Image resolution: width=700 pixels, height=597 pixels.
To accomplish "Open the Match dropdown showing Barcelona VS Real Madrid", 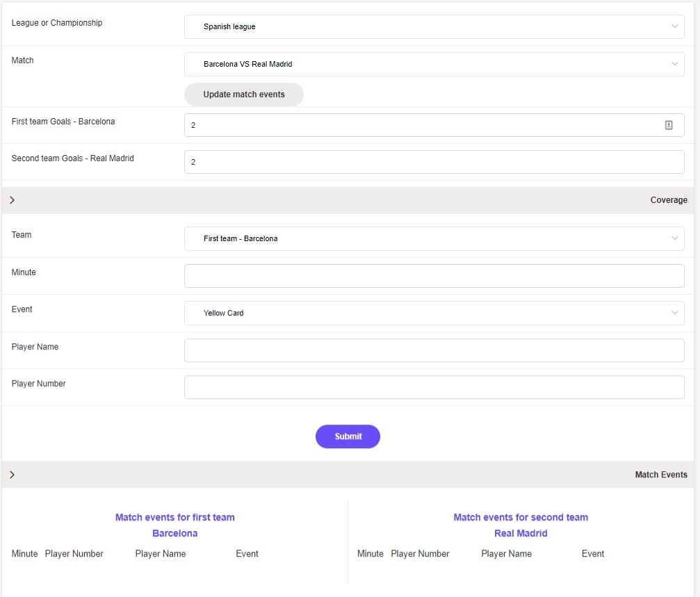I will (x=434, y=64).
